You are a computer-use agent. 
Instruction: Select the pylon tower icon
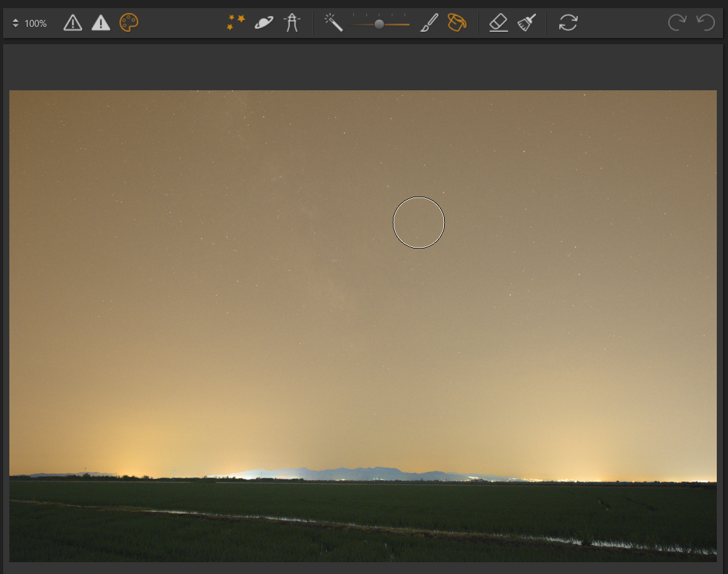(292, 22)
